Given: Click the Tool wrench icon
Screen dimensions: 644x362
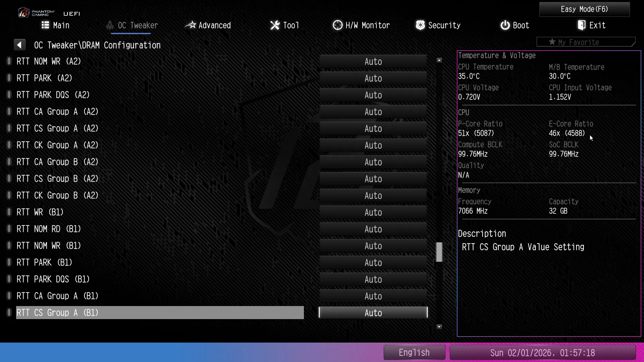Looking at the screenshot, I should [275, 25].
